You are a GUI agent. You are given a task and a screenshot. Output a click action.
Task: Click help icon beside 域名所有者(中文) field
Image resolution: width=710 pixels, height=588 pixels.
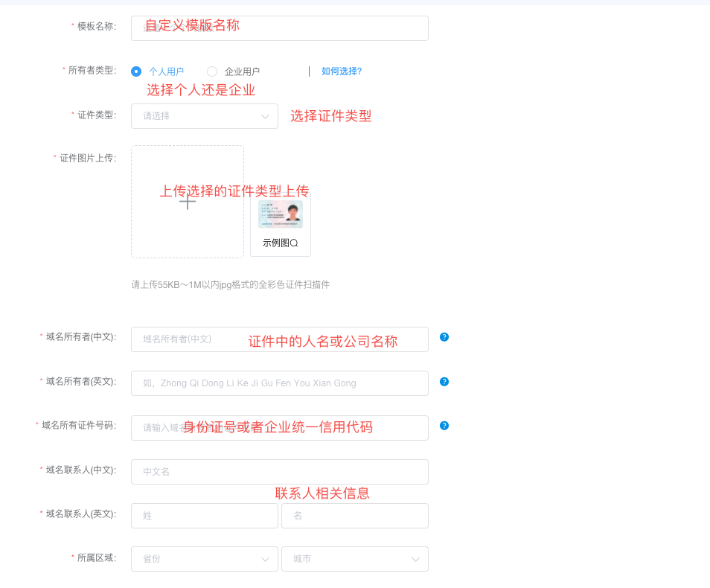click(x=444, y=337)
